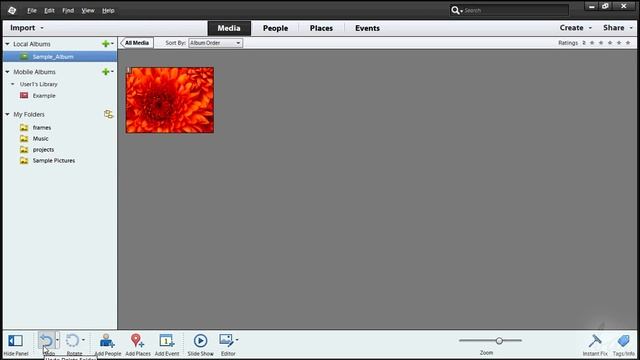The height and width of the screenshot is (360, 640).
Task: Select the Example mobile album
Action: click(x=44, y=96)
